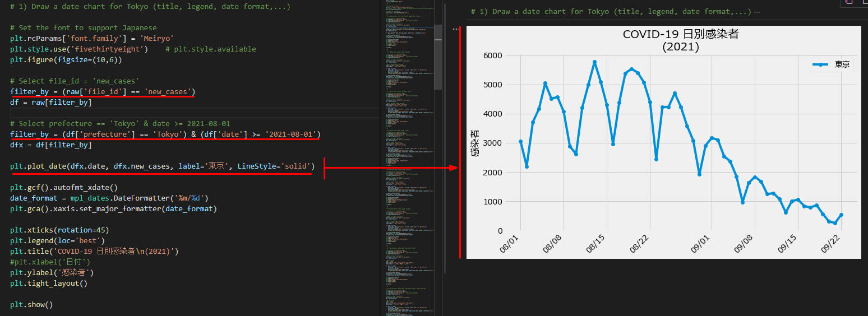Image resolution: width=868 pixels, height=316 pixels.
Task: Click the chart title COVID-19 日別感染者
Action: [681, 34]
